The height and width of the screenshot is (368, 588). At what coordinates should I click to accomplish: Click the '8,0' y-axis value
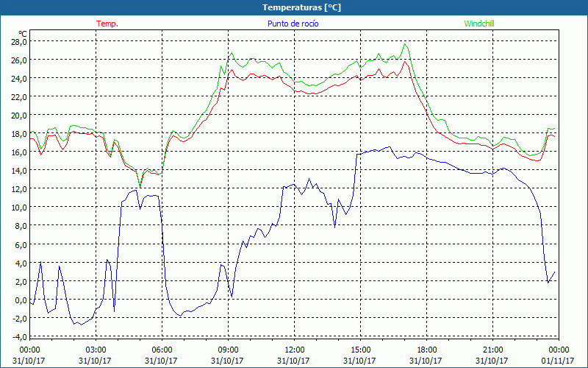pyautogui.click(x=21, y=226)
